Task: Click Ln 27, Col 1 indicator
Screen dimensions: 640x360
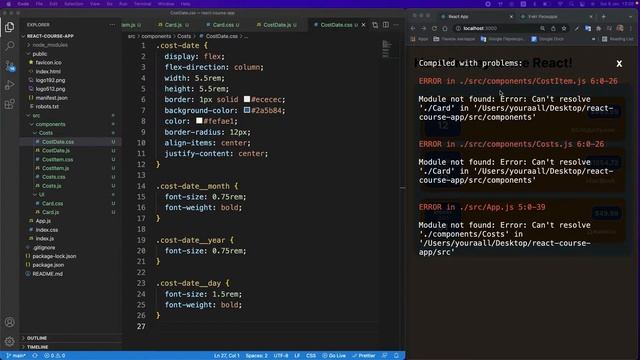Action: click(x=227, y=356)
